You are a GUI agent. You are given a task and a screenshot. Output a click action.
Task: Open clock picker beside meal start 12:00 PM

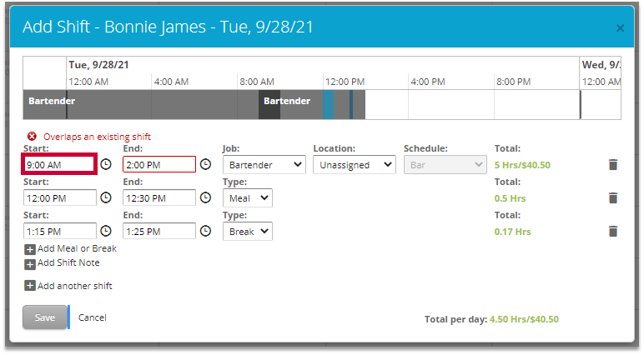point(106,197)
